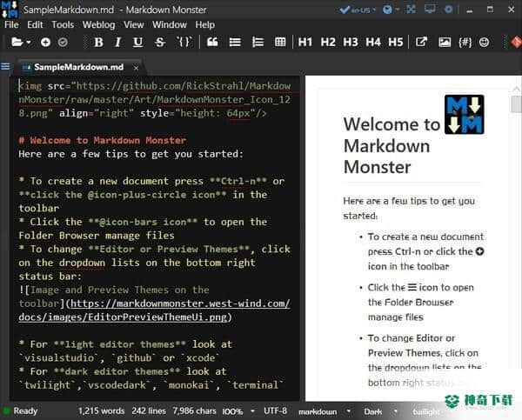Screen dimensions: 522x420
Task: Click the save checkmark circle icon
Action: click(63, 43)
